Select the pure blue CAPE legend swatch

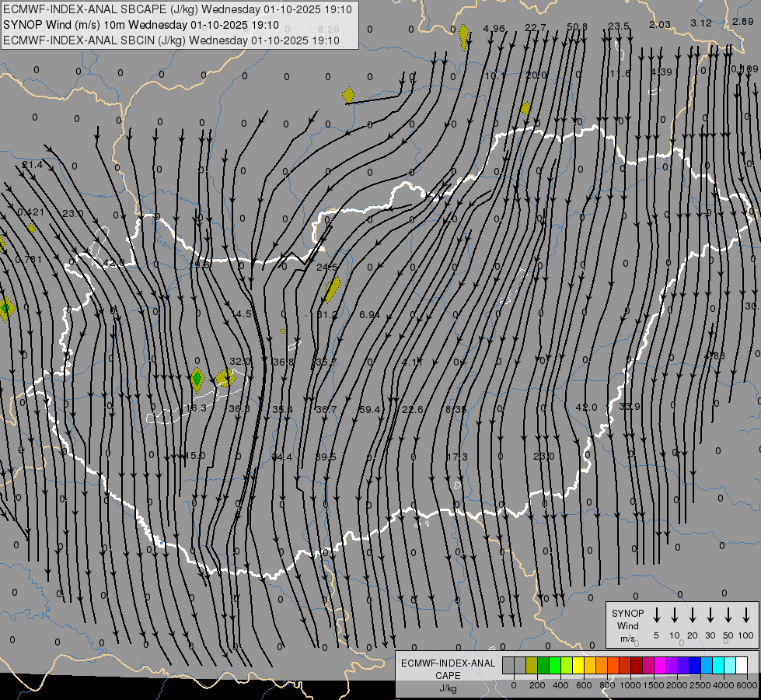click(694, 666)
